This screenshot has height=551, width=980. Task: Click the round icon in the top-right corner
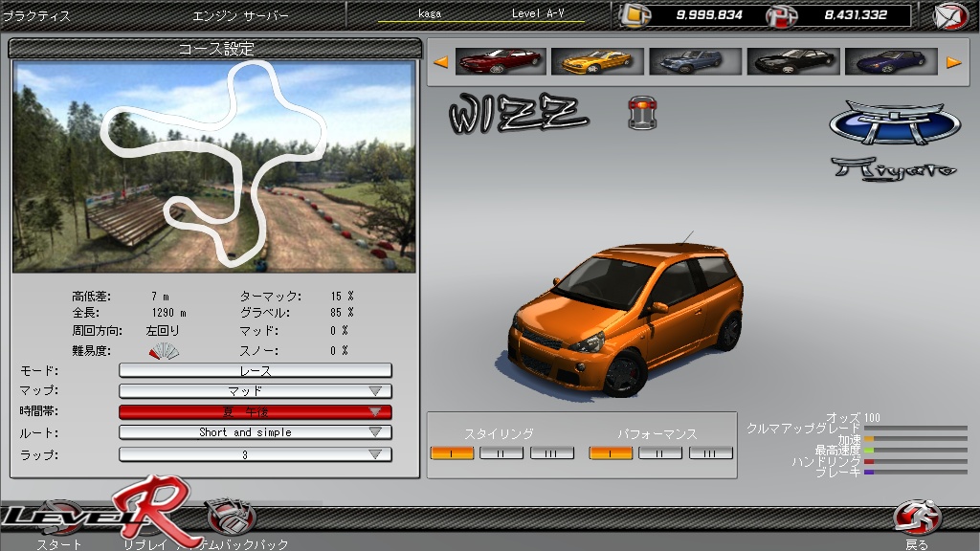coord(950,16)
